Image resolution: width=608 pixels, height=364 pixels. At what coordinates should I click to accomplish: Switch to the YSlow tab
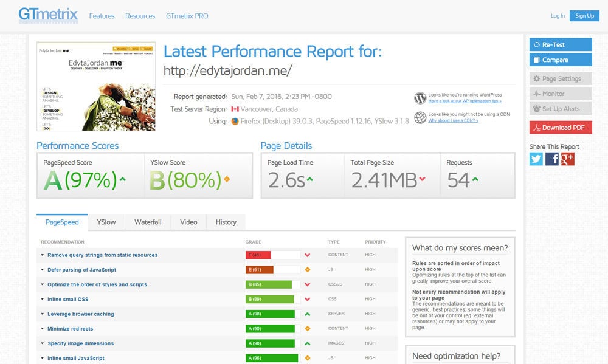pyautogui.click(x=106, y=222)
